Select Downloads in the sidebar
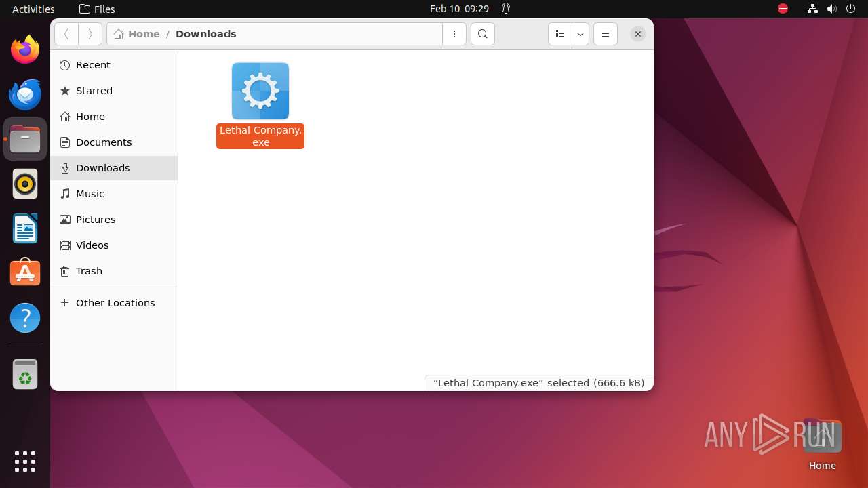The width and height of the screenshot is (868, 488). pos(114,168)
